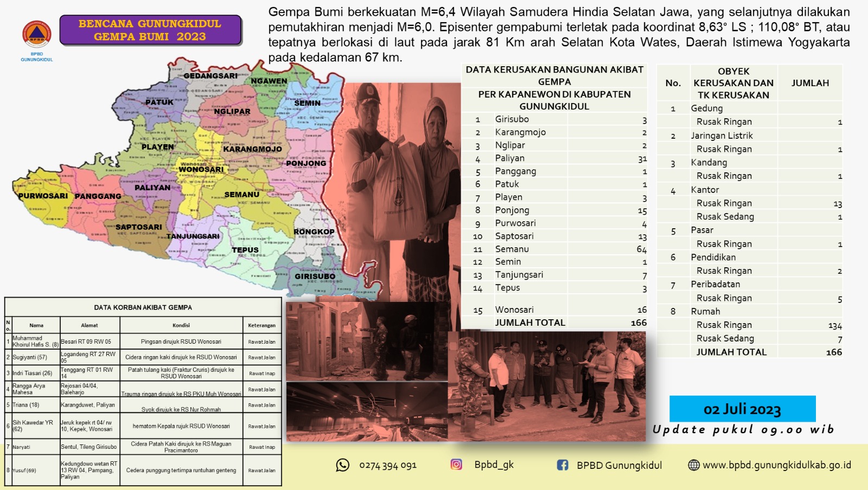Click the Pasar object row
This screenshot has width=868, height=490.
click(x=750, y=230)
